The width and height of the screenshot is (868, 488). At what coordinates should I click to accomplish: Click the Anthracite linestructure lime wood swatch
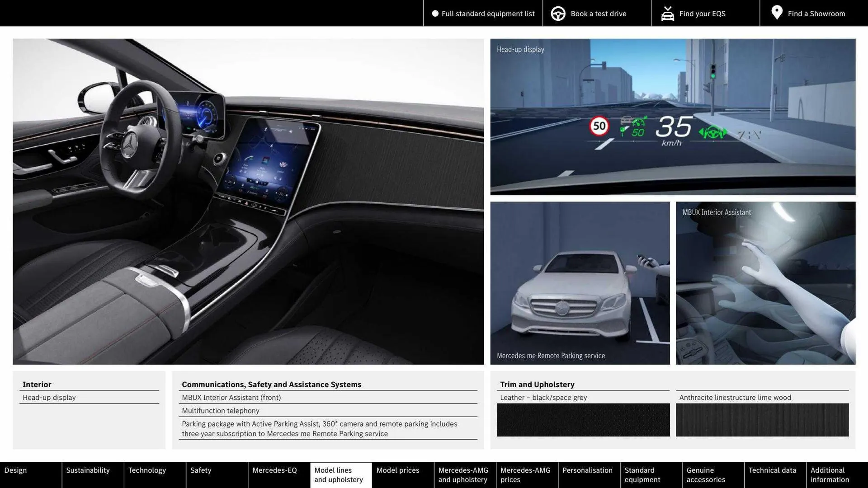click(x=762, y=420)
